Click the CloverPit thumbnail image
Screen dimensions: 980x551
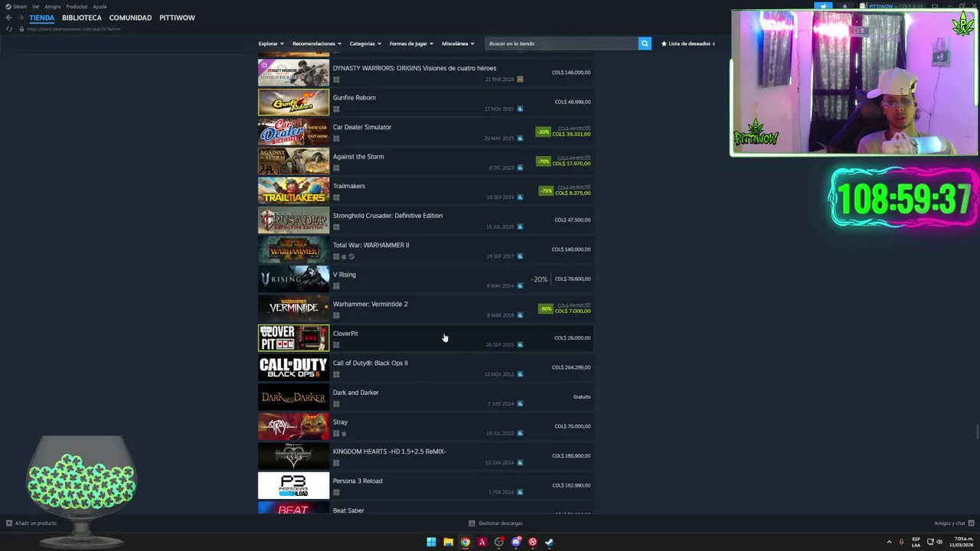point(293,337)
